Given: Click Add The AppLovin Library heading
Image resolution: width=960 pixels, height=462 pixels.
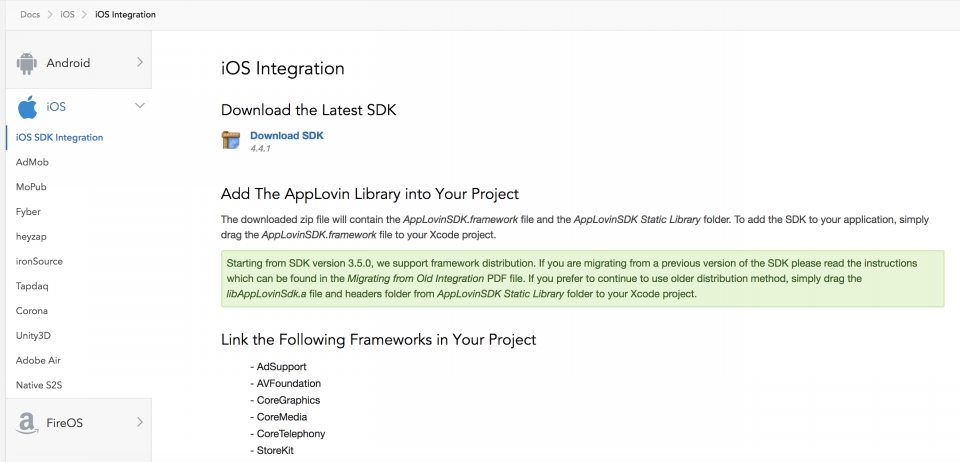Looking at the screenshot, I should 370,194.
